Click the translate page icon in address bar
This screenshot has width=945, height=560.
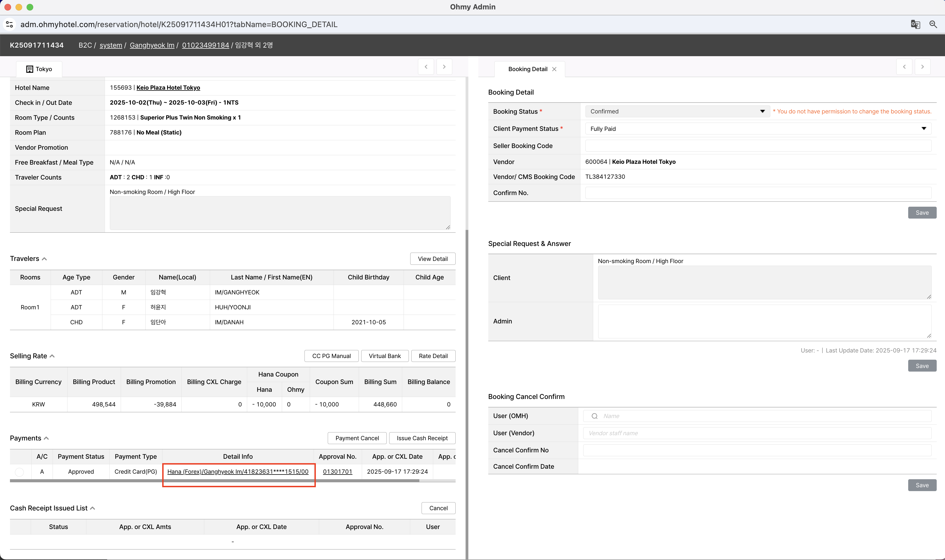(915, 25)
